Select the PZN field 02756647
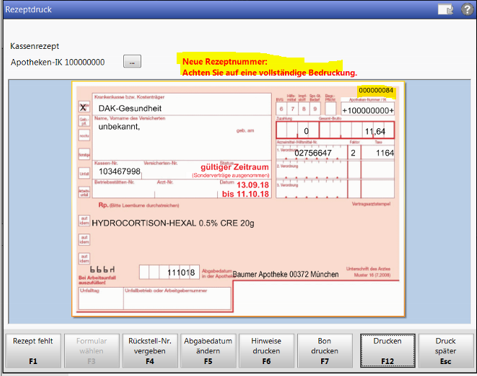Image resolution: width=477 pixels, height=376 pixels. click(313, 153)
